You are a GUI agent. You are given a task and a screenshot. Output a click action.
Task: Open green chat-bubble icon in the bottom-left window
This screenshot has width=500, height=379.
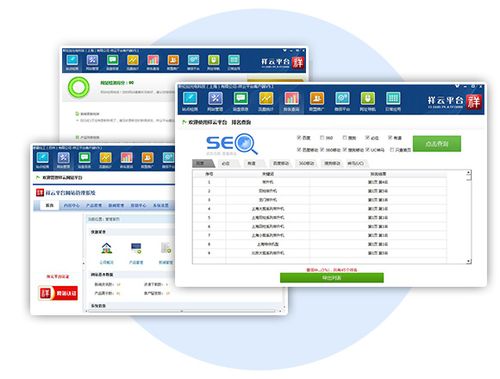(x=84, y=157)
